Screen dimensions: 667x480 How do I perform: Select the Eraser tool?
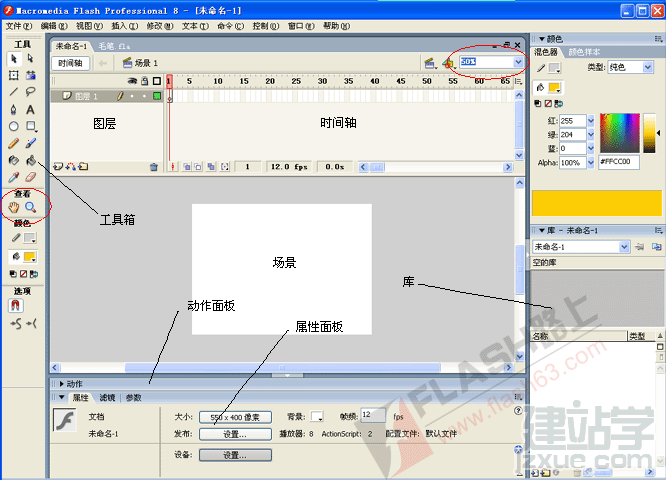[30, 177]
